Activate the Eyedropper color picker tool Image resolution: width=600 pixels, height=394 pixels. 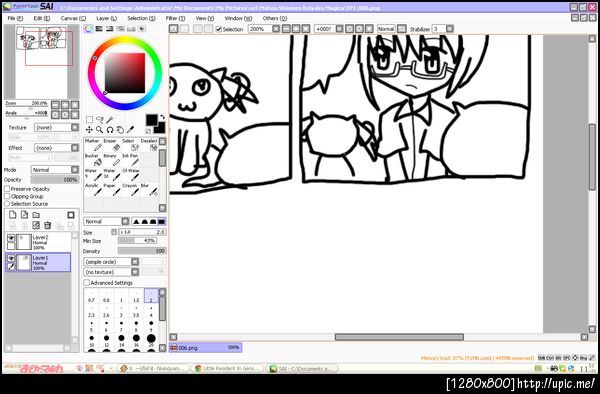[x=130, y=130]
